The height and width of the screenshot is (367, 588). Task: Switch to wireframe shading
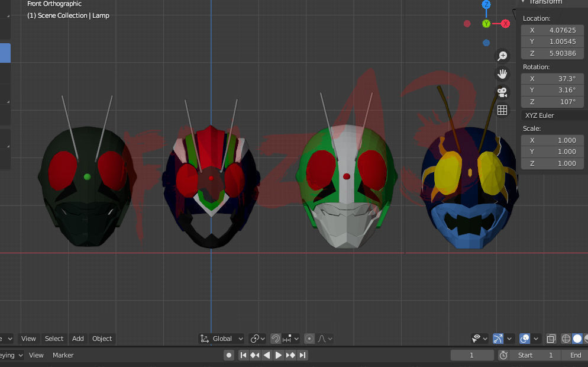point(566,339)
